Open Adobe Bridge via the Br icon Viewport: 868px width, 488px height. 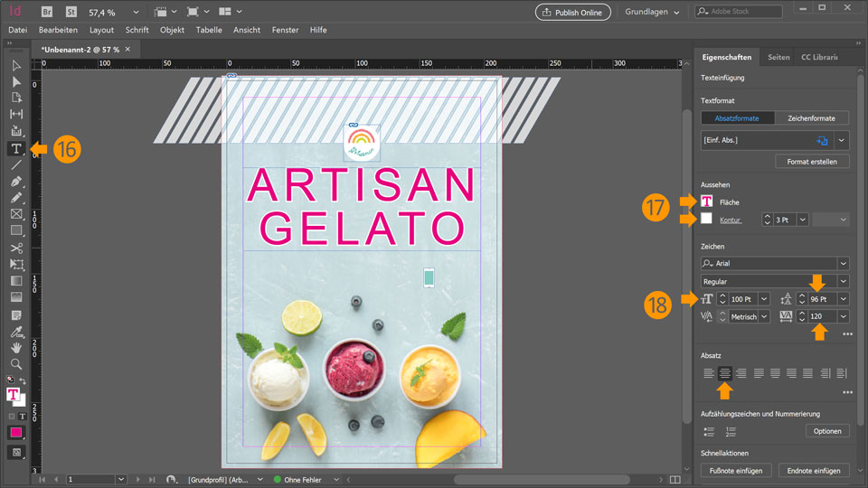[47, 12]
